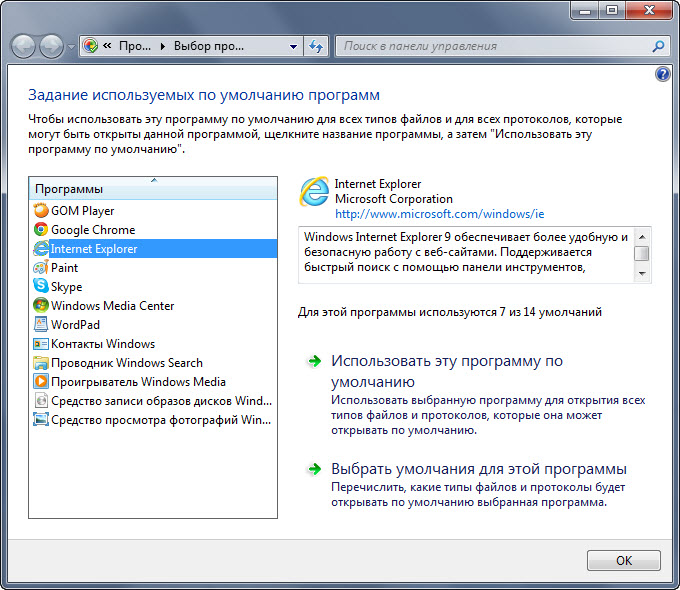Click the Выбор про... breadcrumb segment
The image size is (680, 590).
209,46
